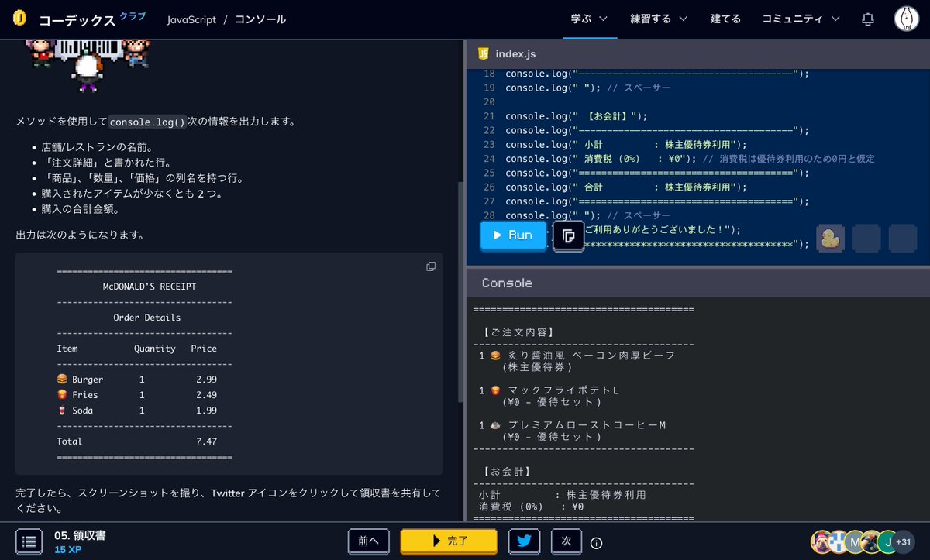Open the info icon beside 次

tap(596, 542)
